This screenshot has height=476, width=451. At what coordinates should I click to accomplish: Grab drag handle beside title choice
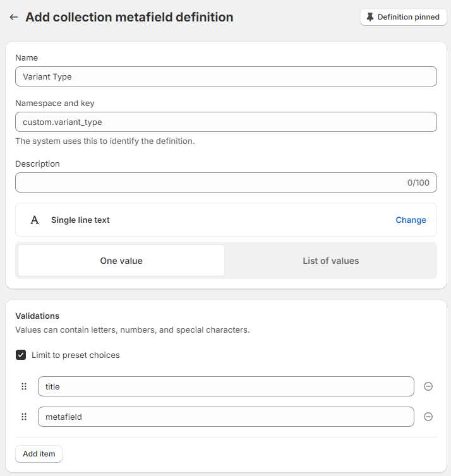25,386
